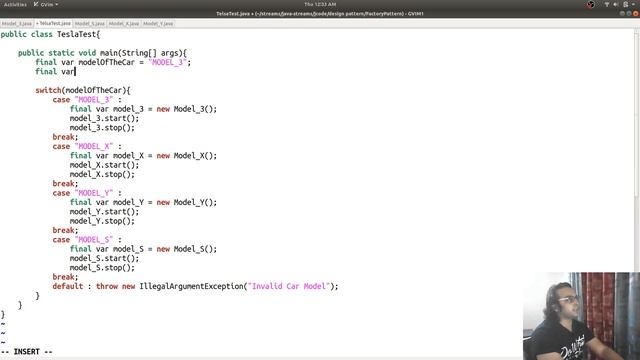Viewport: 640px width, 360px height.
Task: Click the 'model_Y.stop();' line
Action: click(102, 221)
